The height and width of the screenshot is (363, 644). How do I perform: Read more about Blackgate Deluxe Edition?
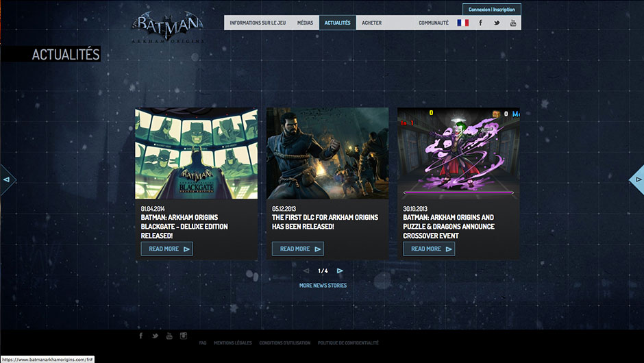(x=166, y=249)
